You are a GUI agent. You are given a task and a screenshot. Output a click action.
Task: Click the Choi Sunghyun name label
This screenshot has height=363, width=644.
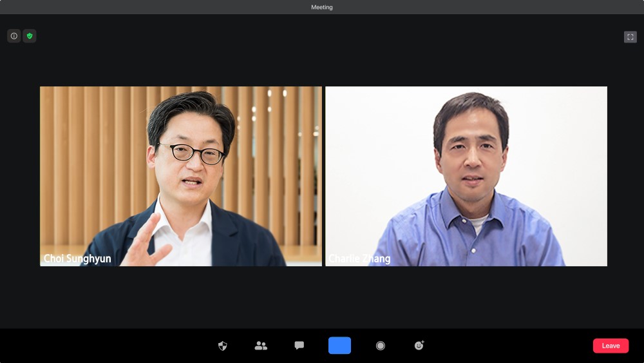point(77,259)
